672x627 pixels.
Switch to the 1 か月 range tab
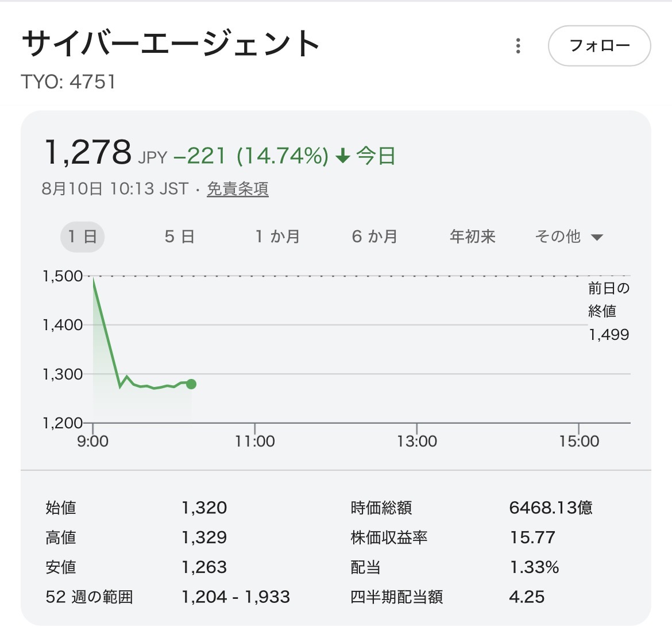click(277, 237)
